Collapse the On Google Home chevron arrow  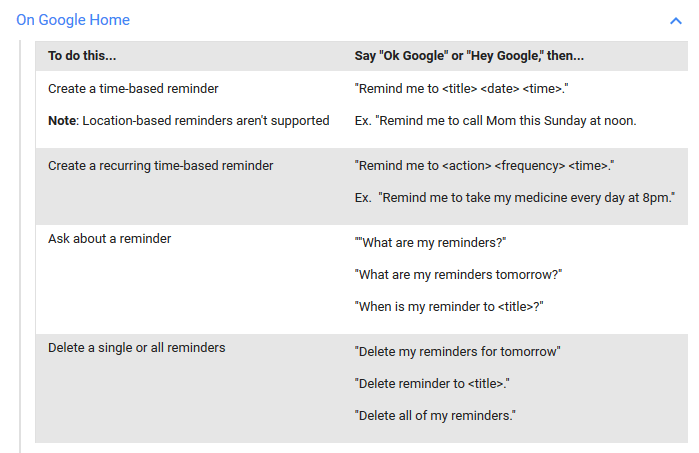pyautogui.click(x=676, y=20)
